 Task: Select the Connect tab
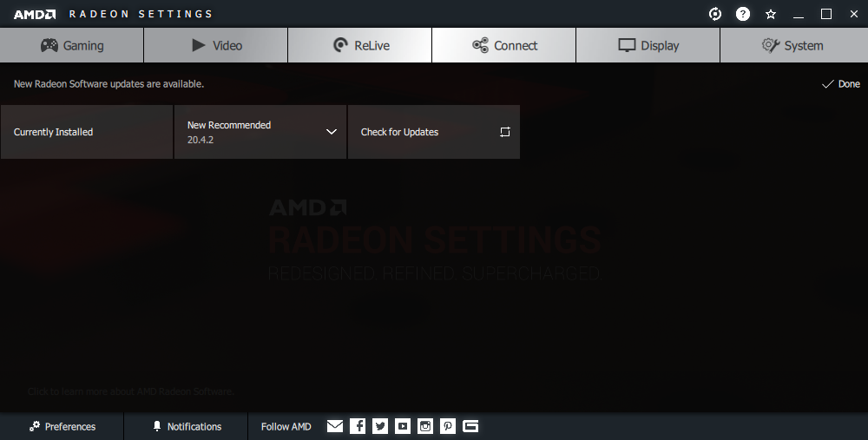tap(503, 45)
